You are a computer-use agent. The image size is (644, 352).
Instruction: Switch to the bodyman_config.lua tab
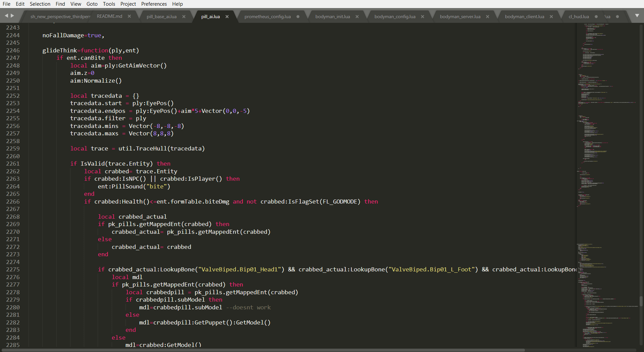[x=395, y=16]
